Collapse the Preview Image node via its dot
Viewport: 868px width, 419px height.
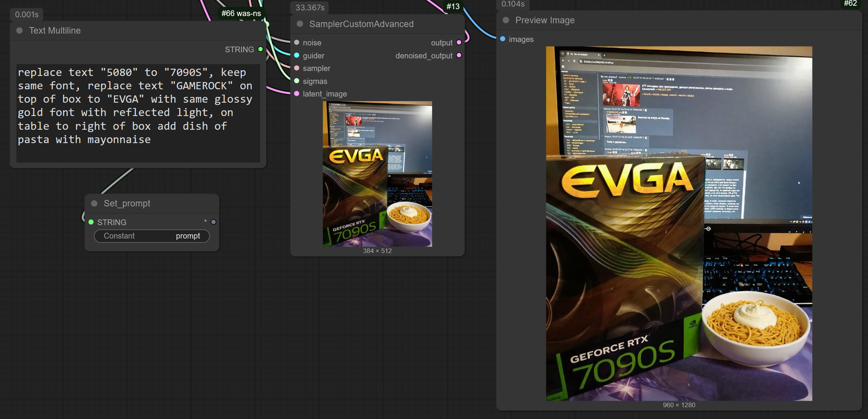[506, 20]
